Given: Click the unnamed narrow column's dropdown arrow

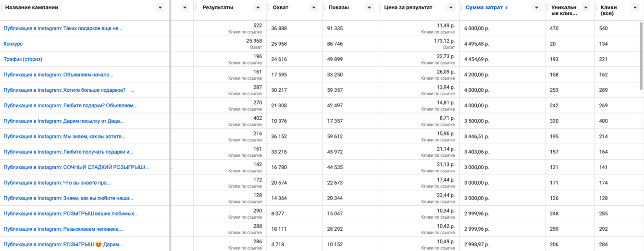Looking at the screenshot, I should point(185,8).
